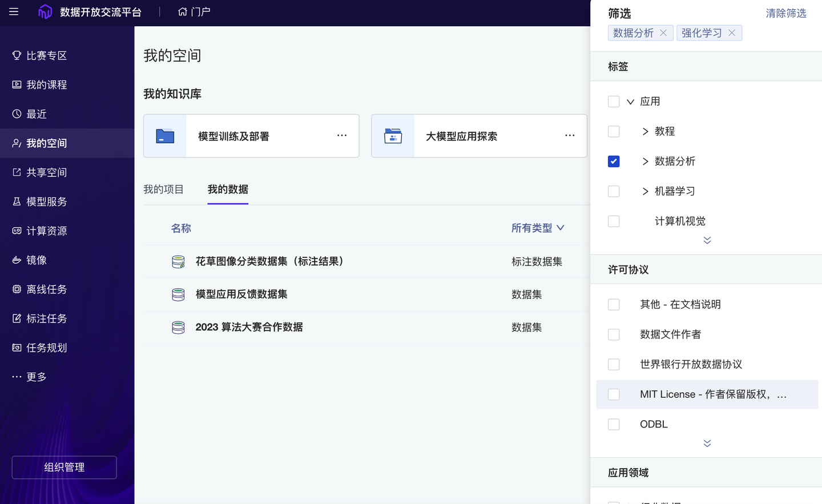Check the 教程 tag checkbox
This screenshot has height=504, width=822.
(x=614, y=131)
